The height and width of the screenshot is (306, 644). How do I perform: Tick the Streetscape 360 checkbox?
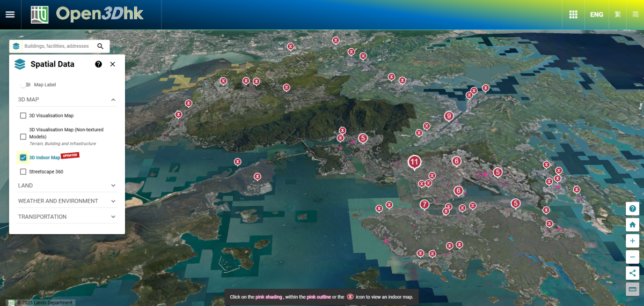(23, 172)
